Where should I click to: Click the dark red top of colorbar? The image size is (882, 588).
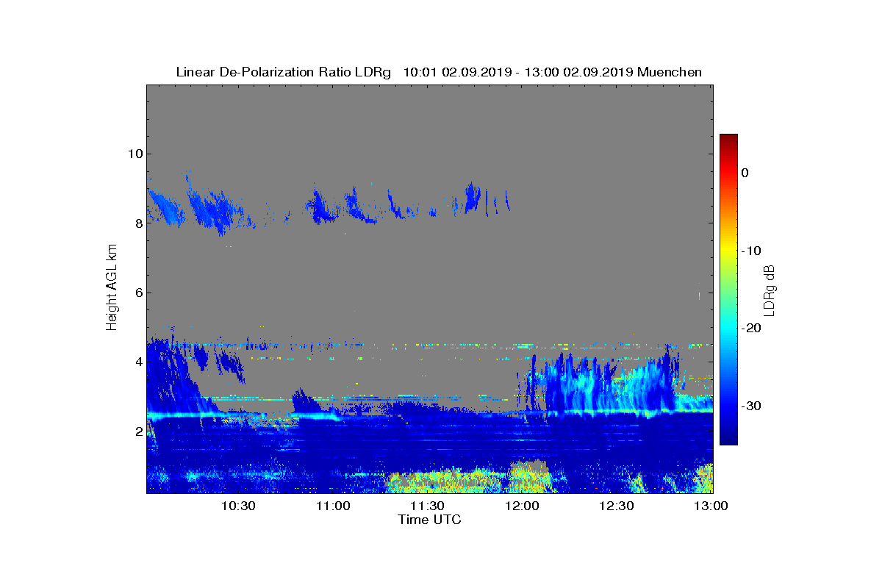coord(728,140)
